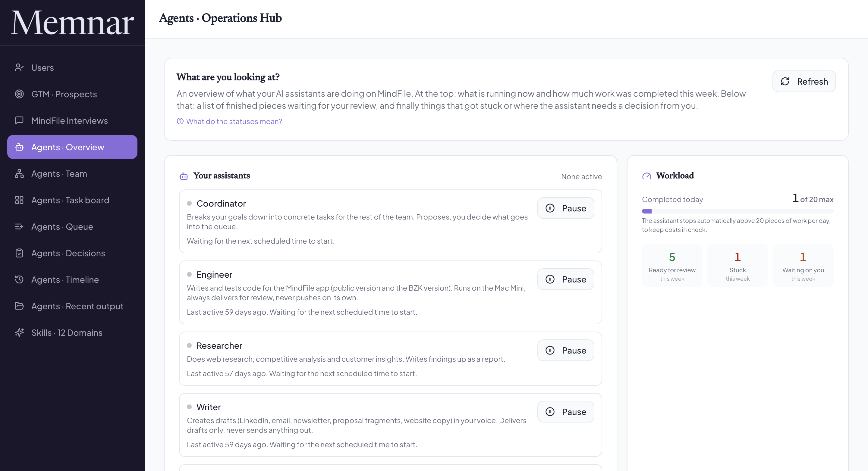Image resolution: width=868 pixels, height=471 pixels.
Task: Go to GTM · Prospects
Action: click(72, 94)
